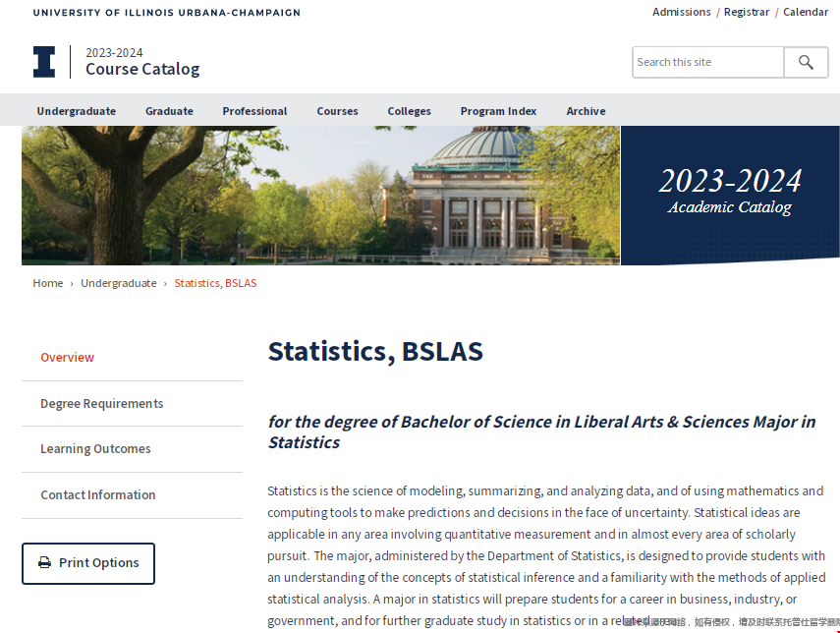This screenshot has width=840, height=633.
Task: Open the Courses navigation item
Action: pos(337,111)
